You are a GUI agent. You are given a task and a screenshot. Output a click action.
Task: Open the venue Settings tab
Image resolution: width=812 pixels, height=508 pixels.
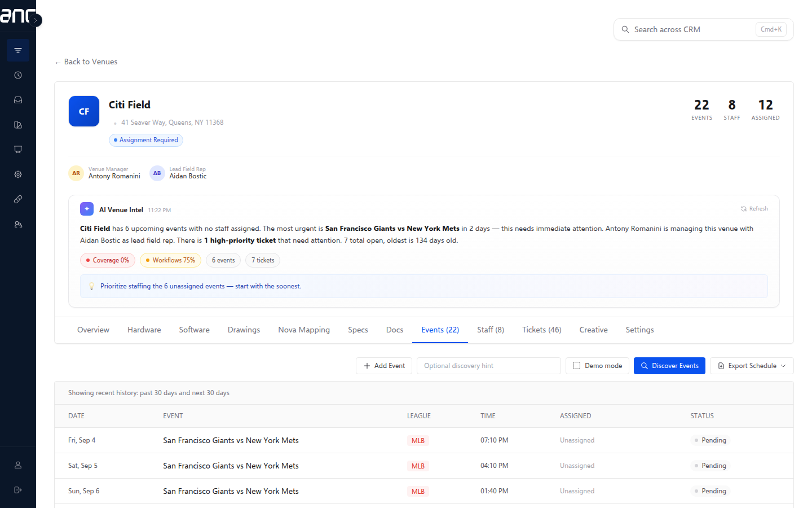pos(640,330)
